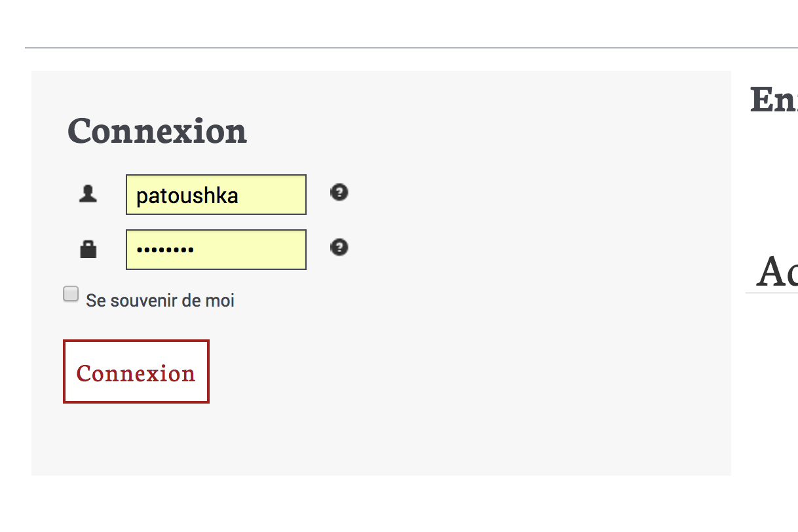This screenshot has height=532, width=798.
Task: Select the partially visible "Ac" heading
Action: tap(777, 272)
